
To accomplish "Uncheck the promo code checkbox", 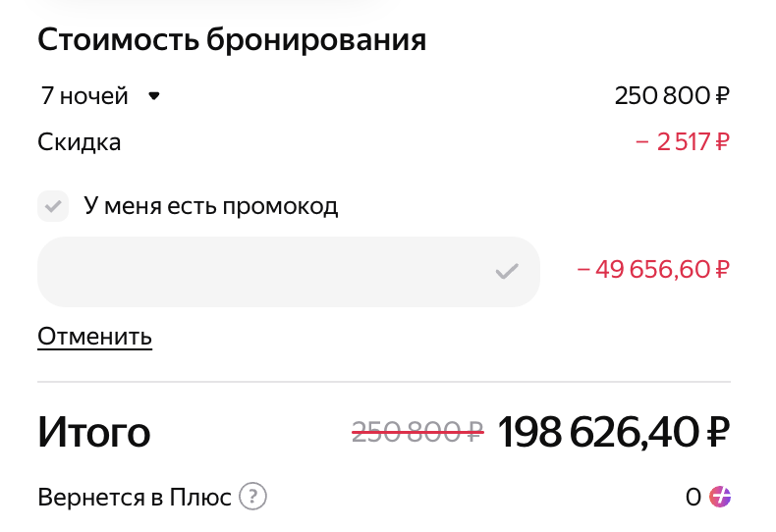I will [x=52, y=206].
